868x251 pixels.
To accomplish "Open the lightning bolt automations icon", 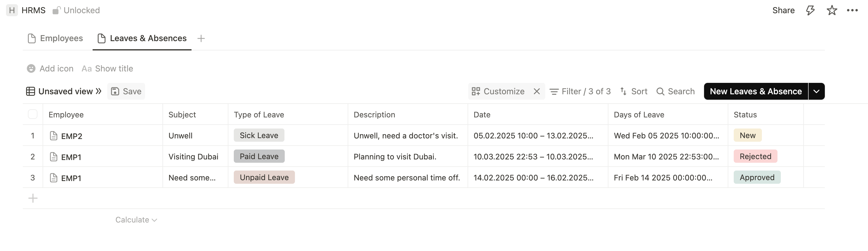I will click(x=810, y=11).
